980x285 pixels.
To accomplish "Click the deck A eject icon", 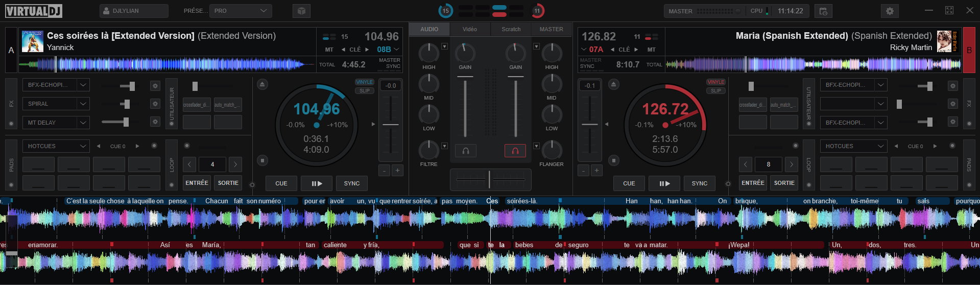I will [x=262, y=84].
